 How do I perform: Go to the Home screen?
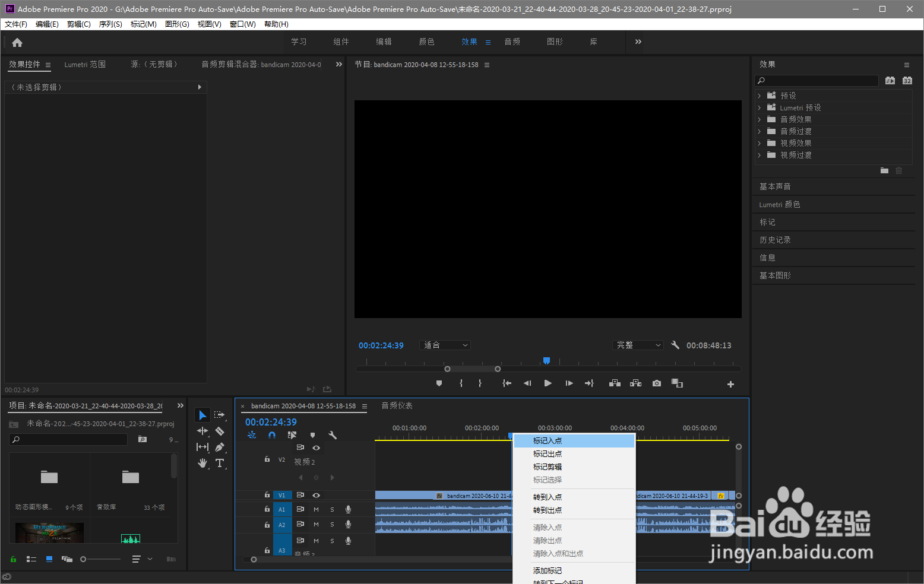17,42
